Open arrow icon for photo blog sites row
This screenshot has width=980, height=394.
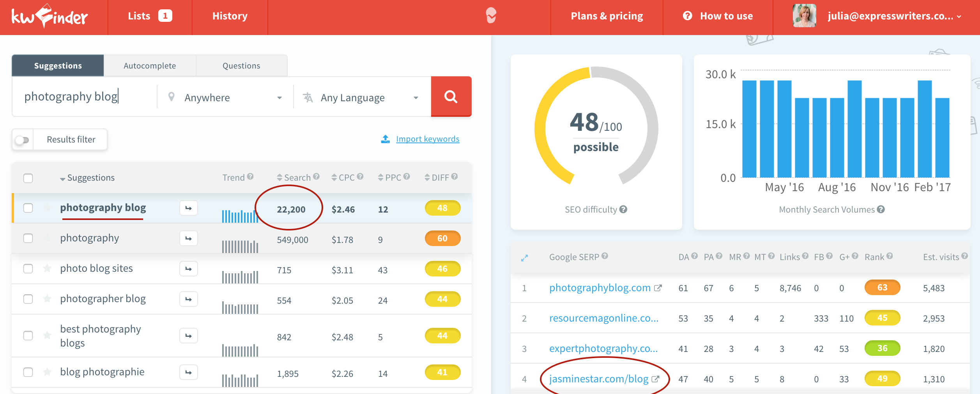(x=189, y=269)
